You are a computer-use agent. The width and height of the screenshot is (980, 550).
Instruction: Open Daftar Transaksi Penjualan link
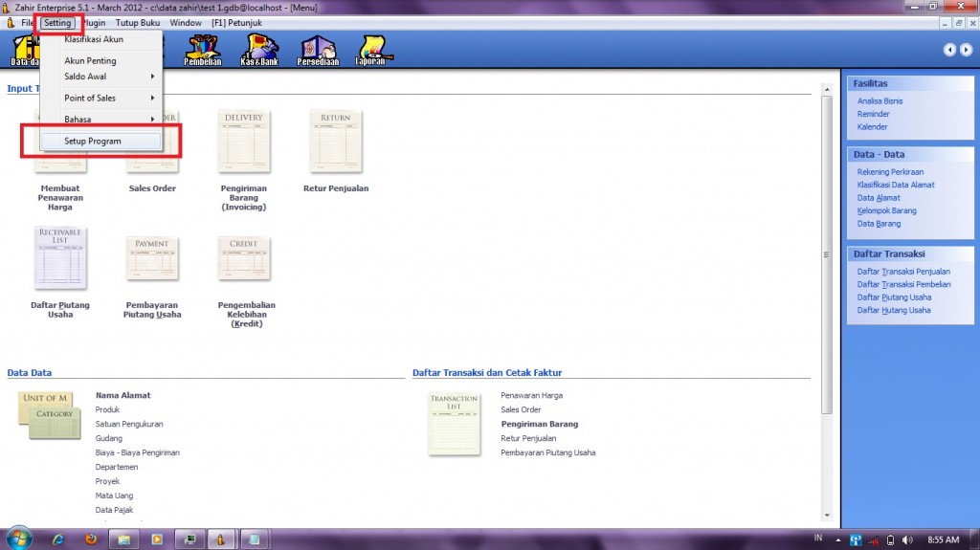tap(903, 272)
